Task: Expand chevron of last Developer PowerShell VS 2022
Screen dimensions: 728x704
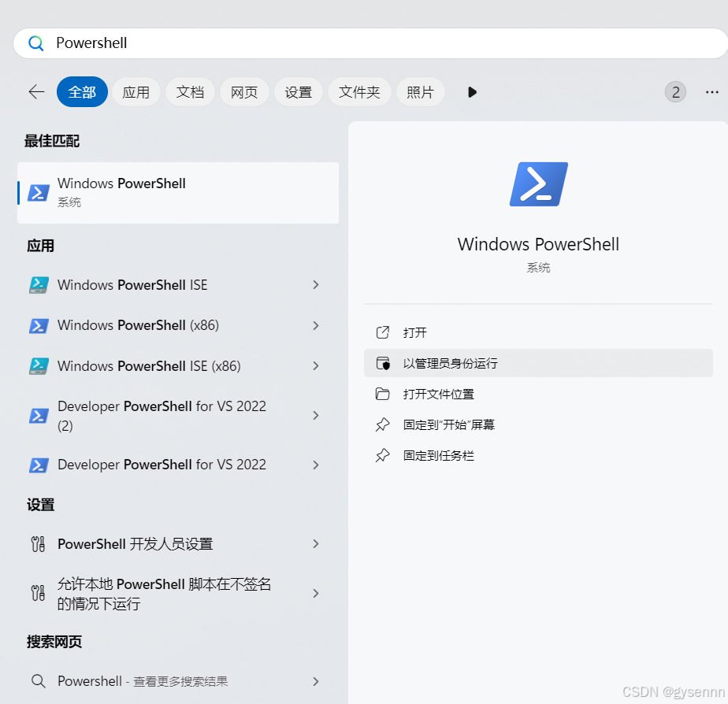Action: click(316, 465)
